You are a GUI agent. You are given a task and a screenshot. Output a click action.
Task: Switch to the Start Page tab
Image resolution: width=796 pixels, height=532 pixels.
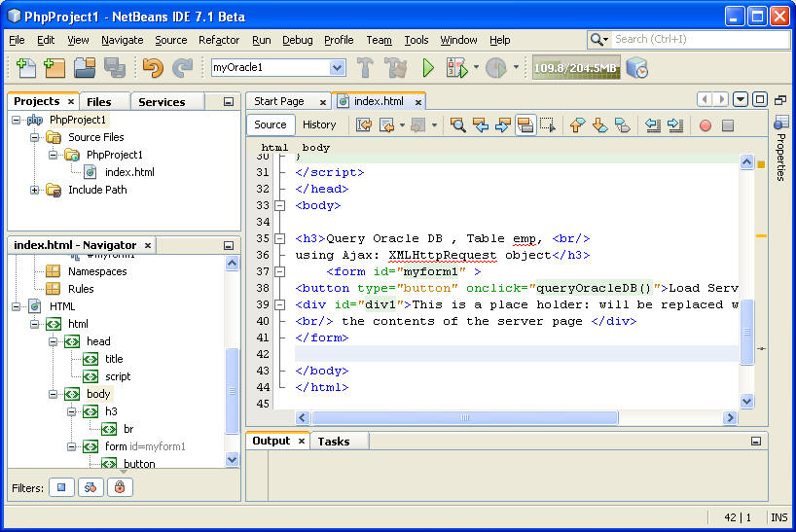click(278, 101)
